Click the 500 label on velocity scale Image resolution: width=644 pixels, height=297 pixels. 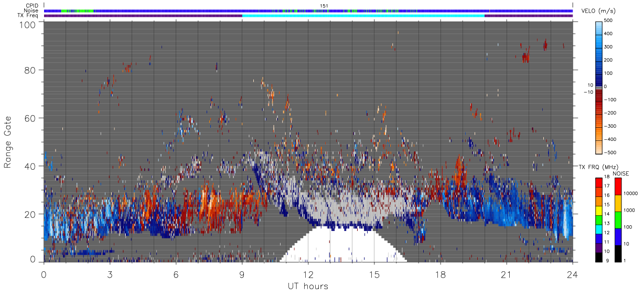tap(609, 20)
